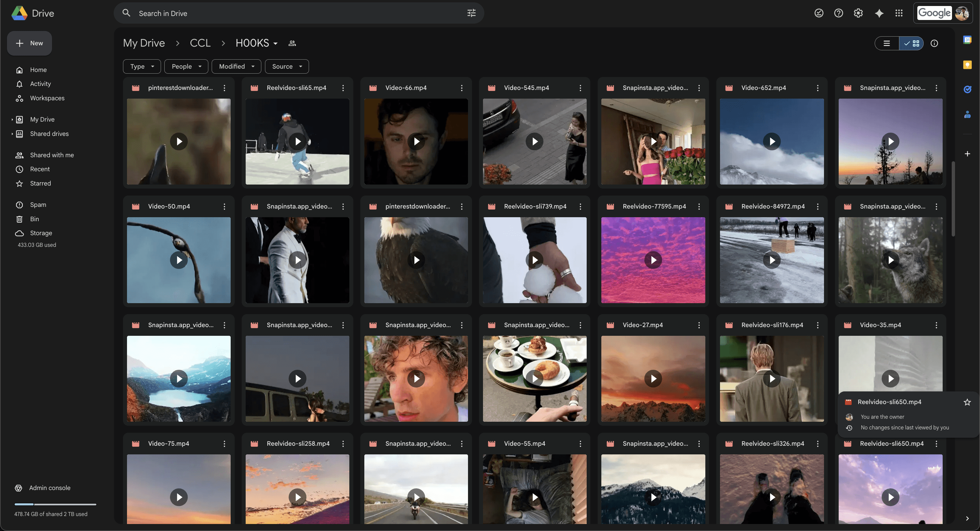Click the New button

click(29, 43)
